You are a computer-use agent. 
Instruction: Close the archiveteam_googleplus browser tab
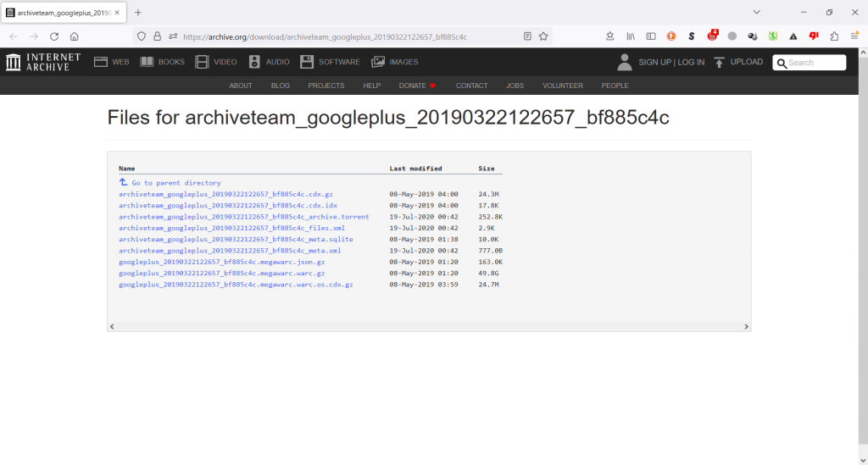117,12
